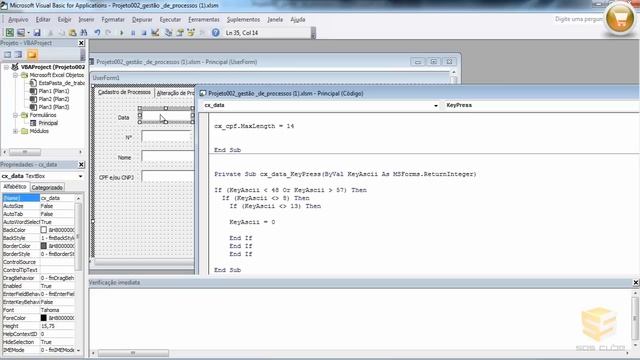Viewport: 640px width, 360px height.
Task: Open the Object Browser toolbar icon
Action: pyautogui.click(x=191, y=33)
